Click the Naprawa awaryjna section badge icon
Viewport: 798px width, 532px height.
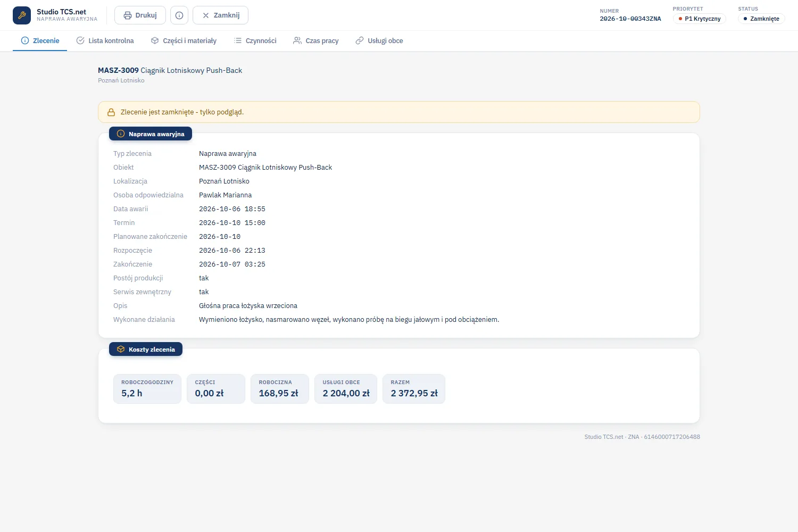tap(121, 134)
